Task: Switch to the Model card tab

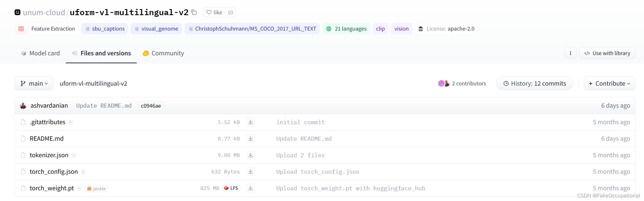Action: [40, 53]
